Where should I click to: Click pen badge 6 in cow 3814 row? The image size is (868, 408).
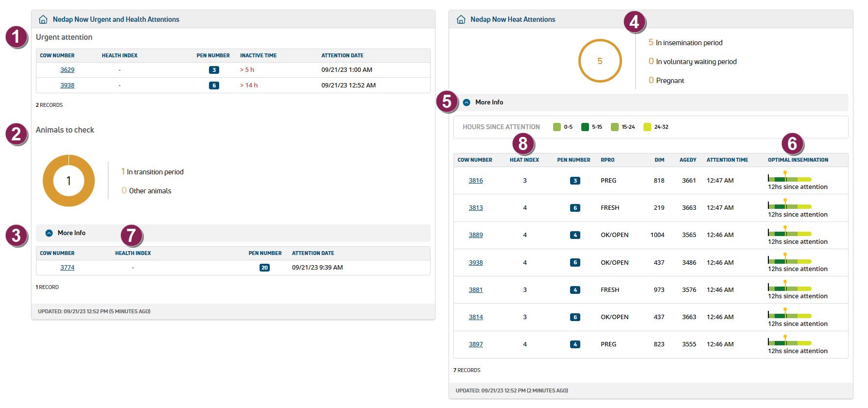pos(575,317)
